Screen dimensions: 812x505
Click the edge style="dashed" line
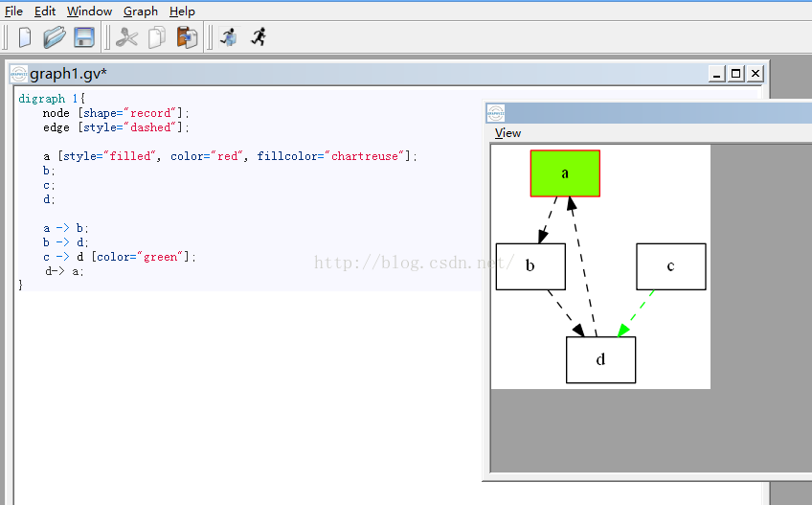pyautogui.click(x=116, y=127)
